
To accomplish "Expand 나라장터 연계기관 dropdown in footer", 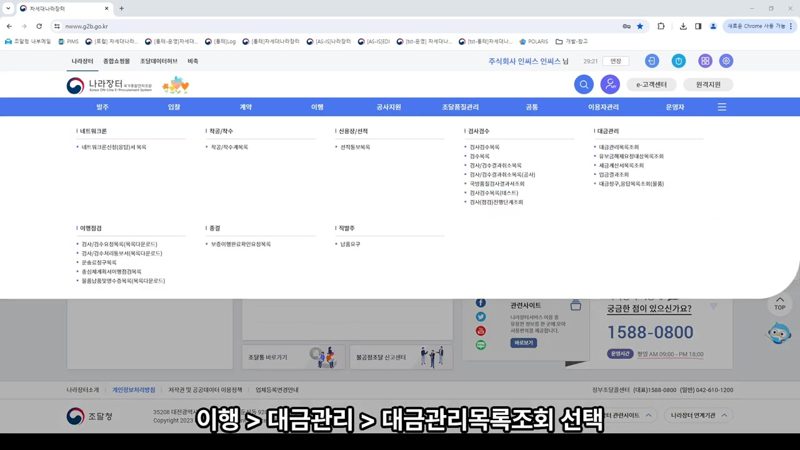I will click(x=698, y=415).
